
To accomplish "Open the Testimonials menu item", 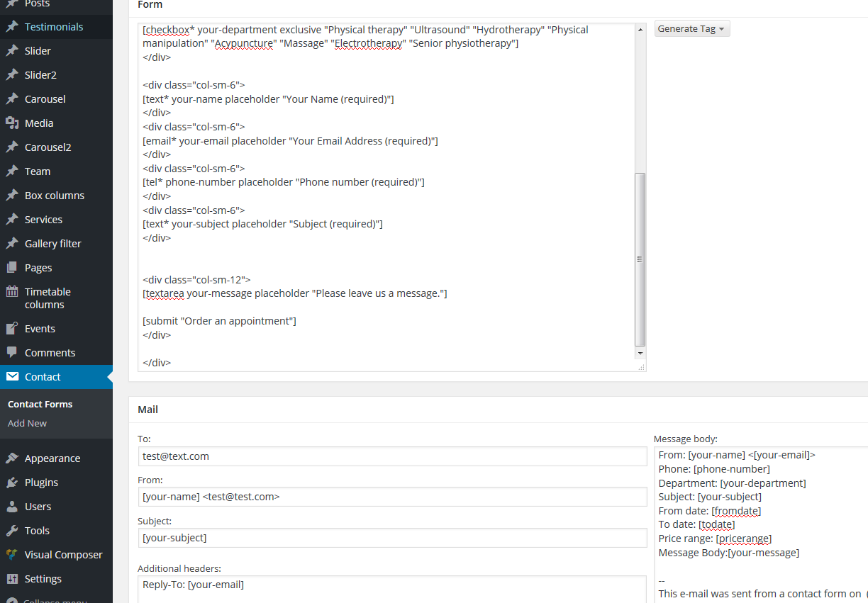I will [53, 27].
